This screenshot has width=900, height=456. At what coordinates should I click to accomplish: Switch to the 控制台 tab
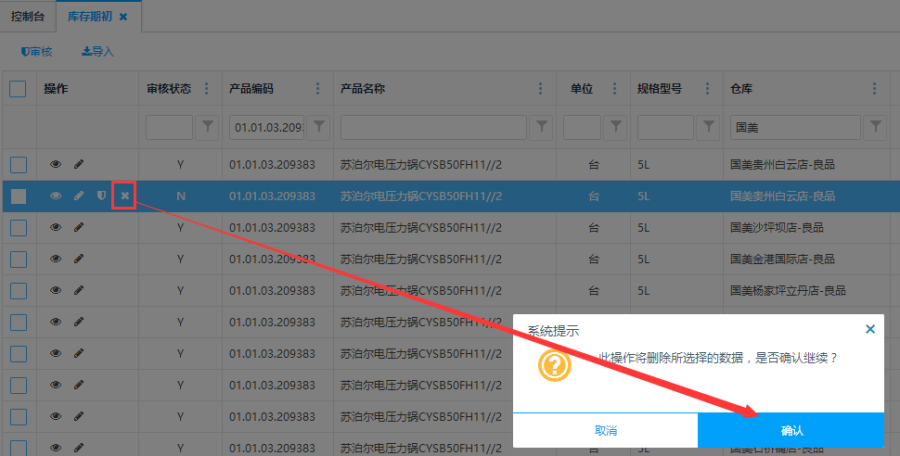point(28,17)
